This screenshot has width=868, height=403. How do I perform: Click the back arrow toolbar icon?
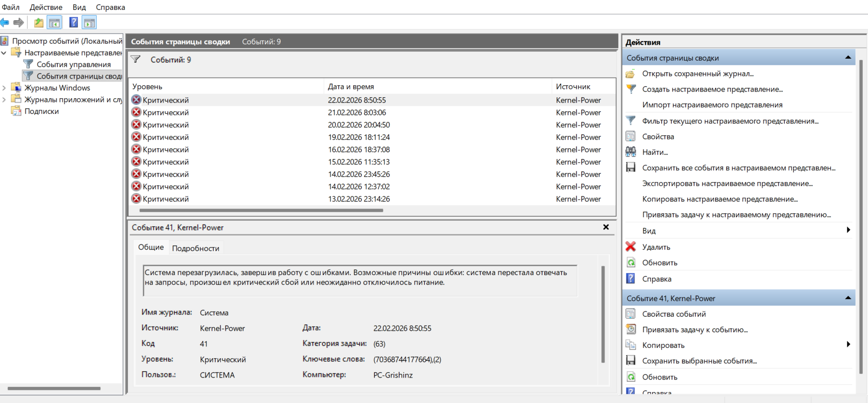5,22
